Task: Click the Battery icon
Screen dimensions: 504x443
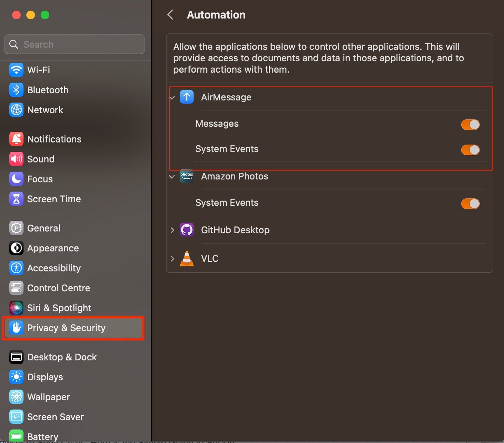Action: 16,436
